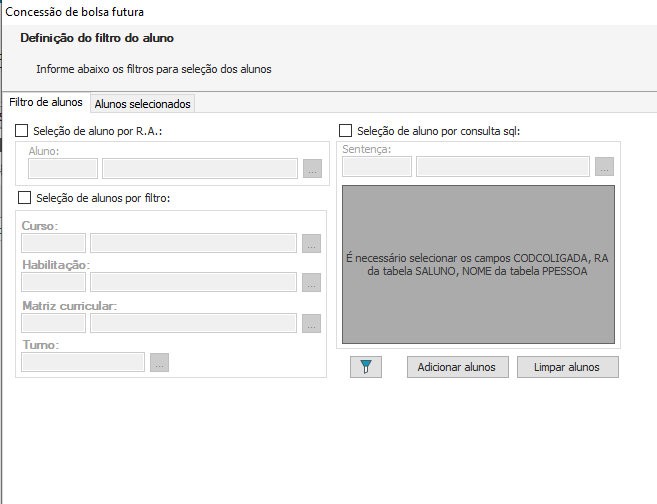
Task: Click the Aluno code input field
Action: (x=62, y=169)
